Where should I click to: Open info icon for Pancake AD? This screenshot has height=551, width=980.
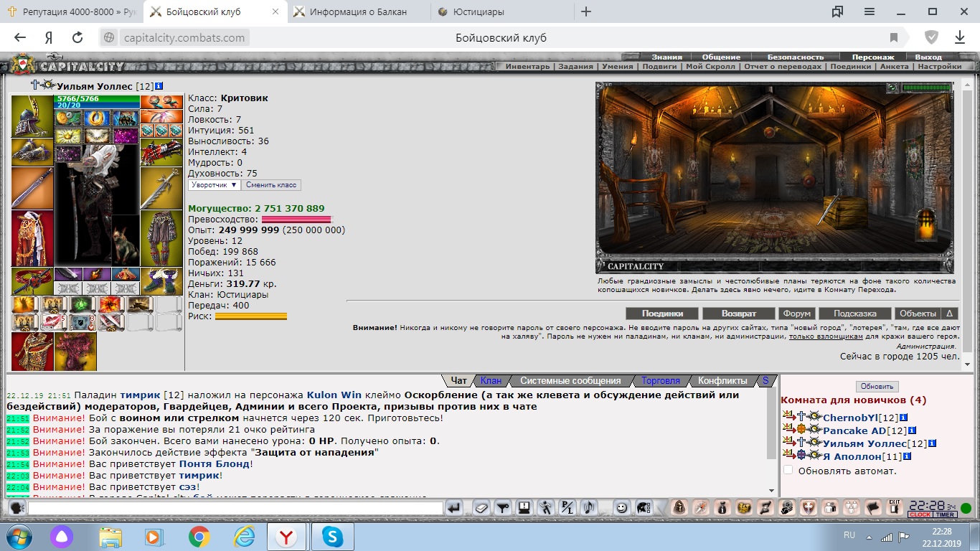[x=912, y=430]
